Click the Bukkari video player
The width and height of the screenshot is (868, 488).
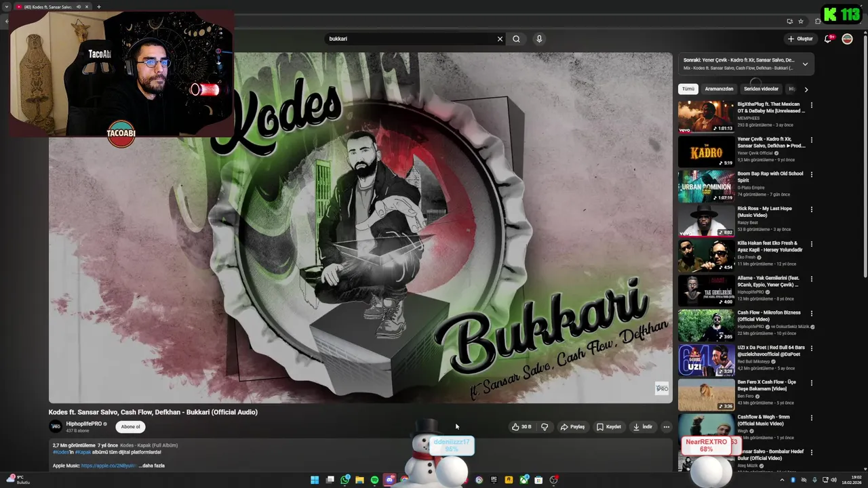pos(360,228)
